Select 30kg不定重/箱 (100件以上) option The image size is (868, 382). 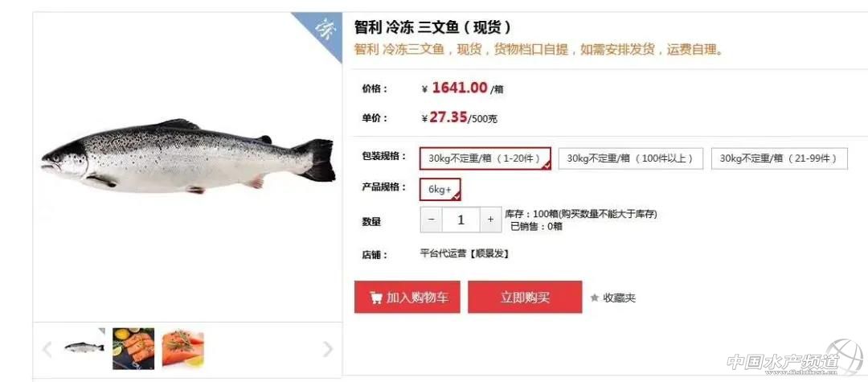pyautogui.click(x=631, y=158)
